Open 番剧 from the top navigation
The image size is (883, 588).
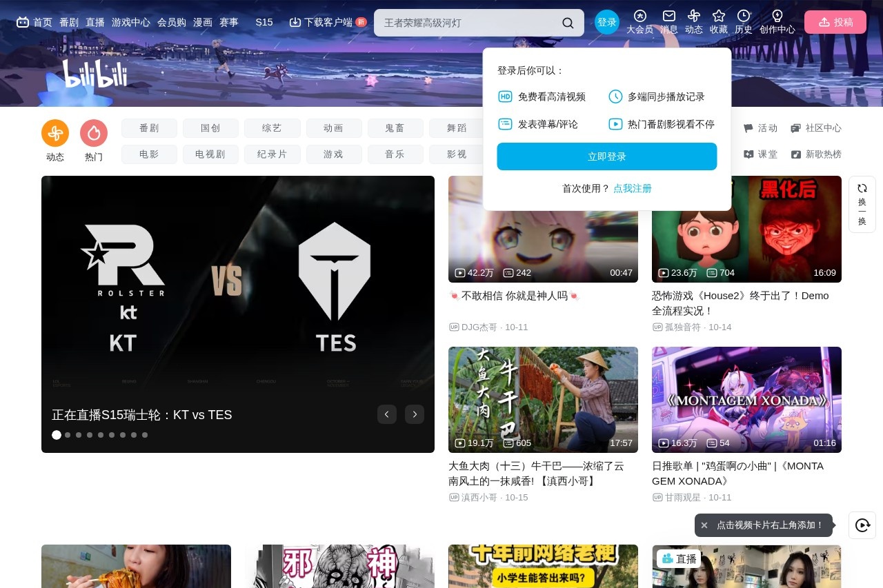[68, 22]
